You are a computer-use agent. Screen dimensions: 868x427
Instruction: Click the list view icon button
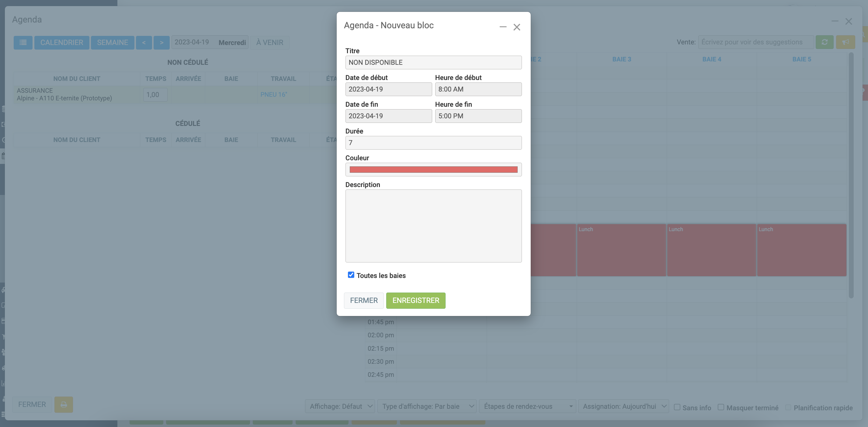23,43
